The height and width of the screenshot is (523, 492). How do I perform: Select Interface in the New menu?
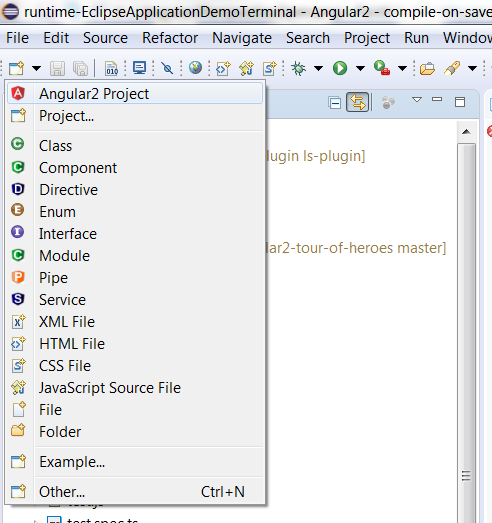point(135,234)
